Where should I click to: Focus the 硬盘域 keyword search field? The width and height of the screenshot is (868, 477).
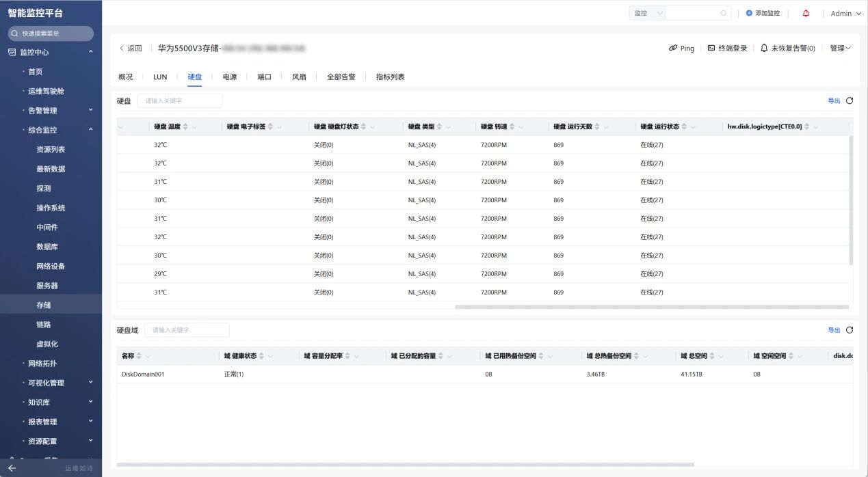coord(187,330)
